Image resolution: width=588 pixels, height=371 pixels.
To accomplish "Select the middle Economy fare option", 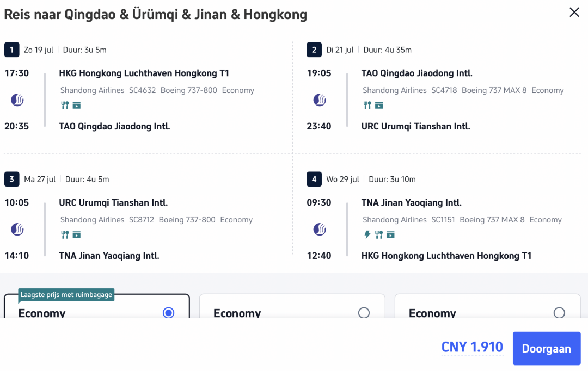I will 364,313.
